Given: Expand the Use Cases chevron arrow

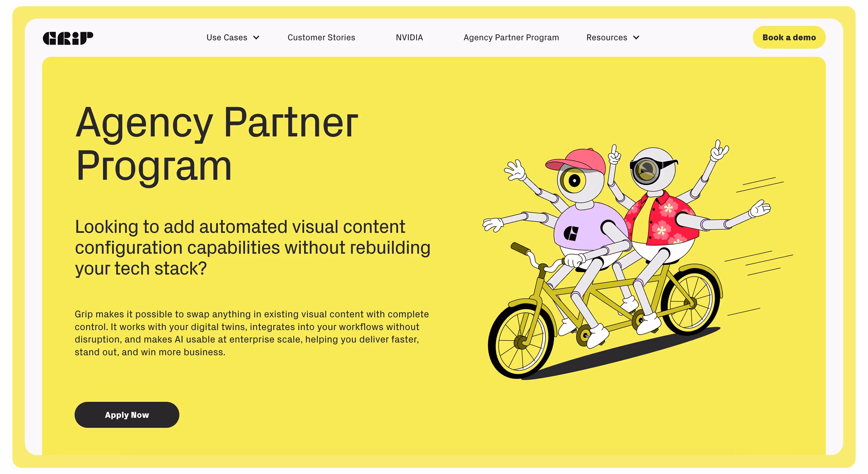Looking at the screenshot, I should pos(256,38).
